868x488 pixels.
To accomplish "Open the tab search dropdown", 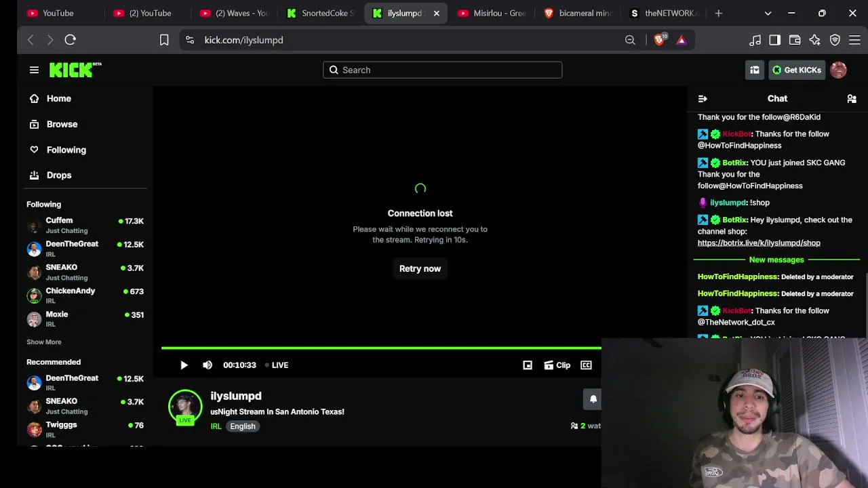I will [768, 13].
